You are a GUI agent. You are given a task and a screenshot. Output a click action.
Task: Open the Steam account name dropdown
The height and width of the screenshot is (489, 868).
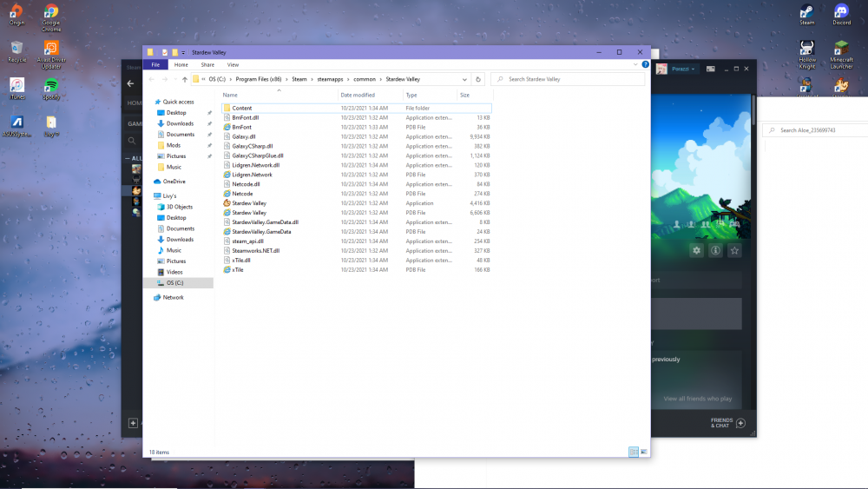(684, 69)
